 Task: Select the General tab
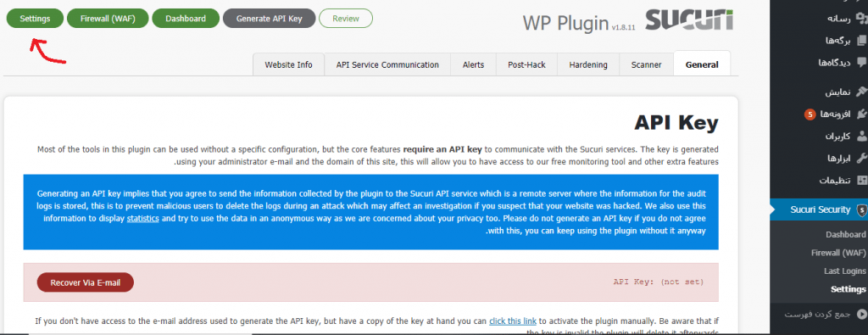pos(702,64)
